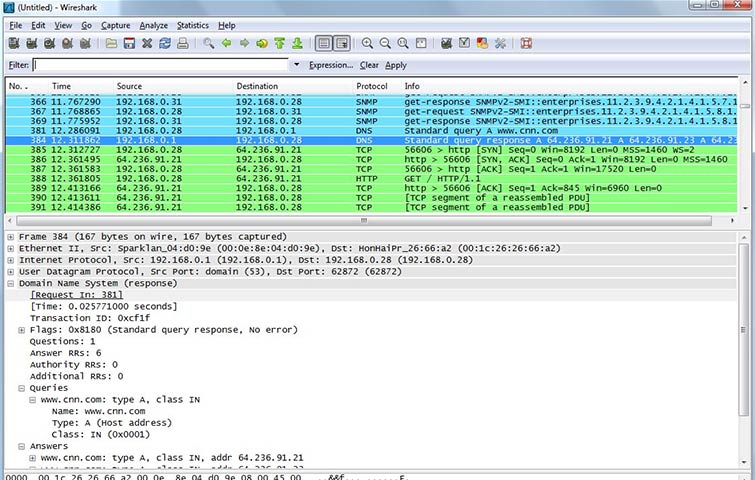Edit capture filters from toolbar
The height and width of the screenshot is (480, 755).
[x=446, y=43]
